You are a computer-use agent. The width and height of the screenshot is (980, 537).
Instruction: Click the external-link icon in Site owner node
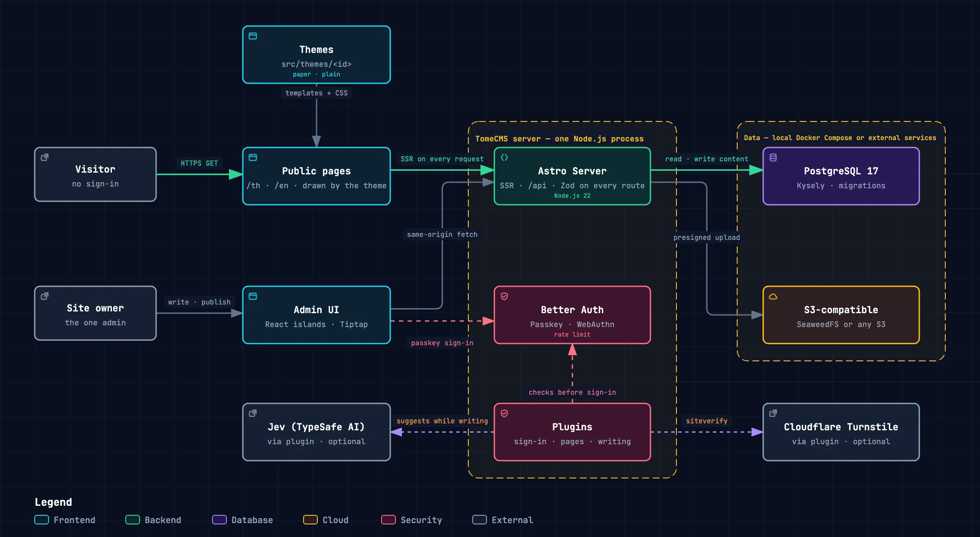pyautogui.click(x=45, y=296)
